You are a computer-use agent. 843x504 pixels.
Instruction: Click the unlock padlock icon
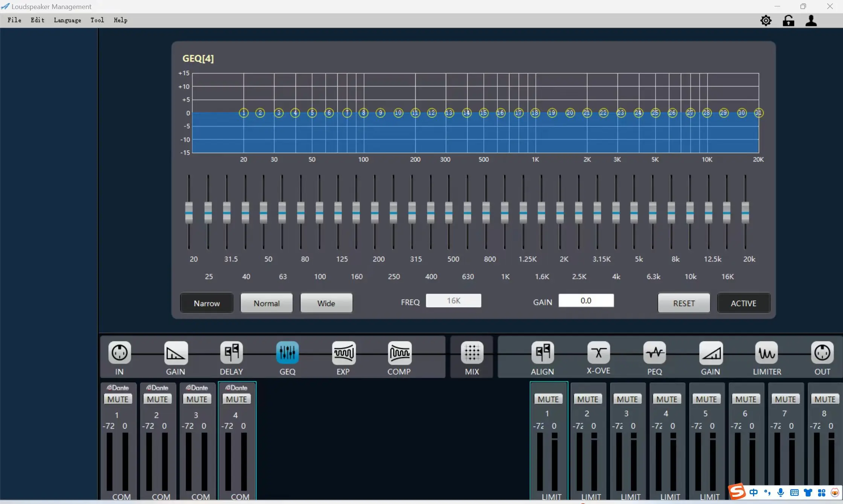point(788,20)
